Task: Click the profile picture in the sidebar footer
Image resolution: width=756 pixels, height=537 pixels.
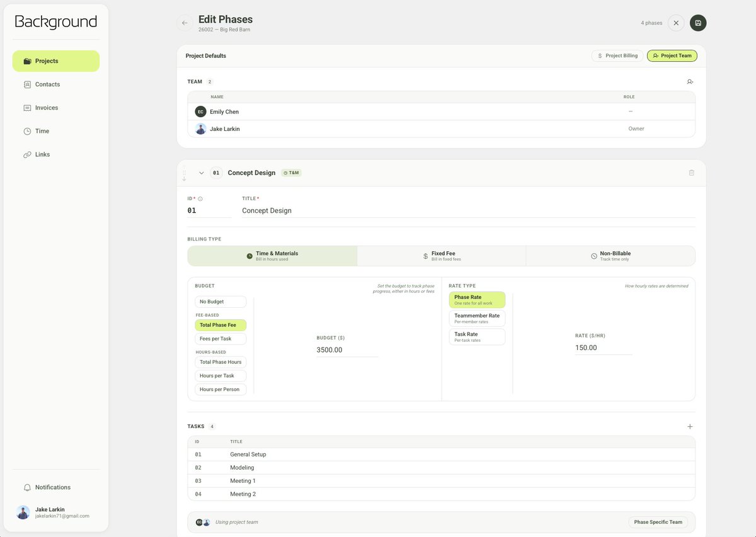Action: (x=23, y=512)
